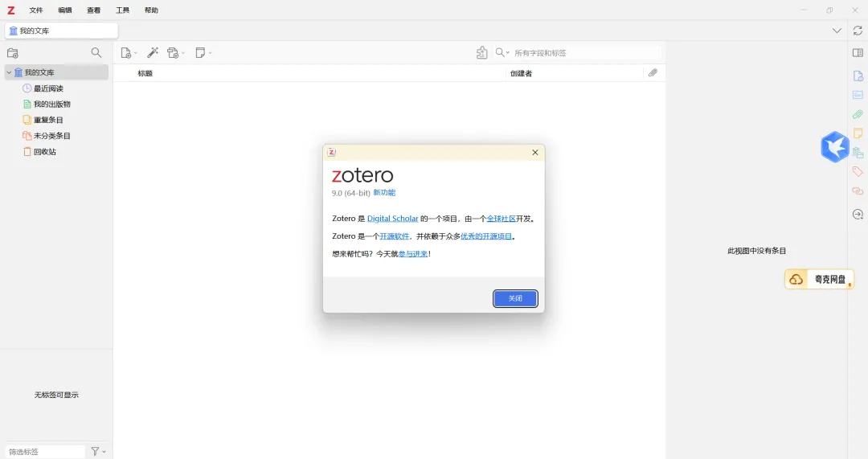868x459 pixels.
Task: Click the 筛选标签 filter input
Action: 45,452
